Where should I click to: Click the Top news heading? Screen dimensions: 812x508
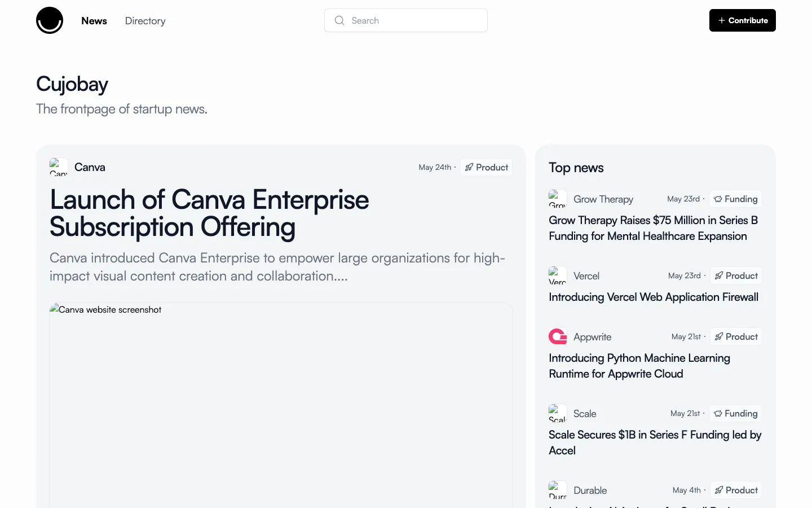(x=576, y=168)
